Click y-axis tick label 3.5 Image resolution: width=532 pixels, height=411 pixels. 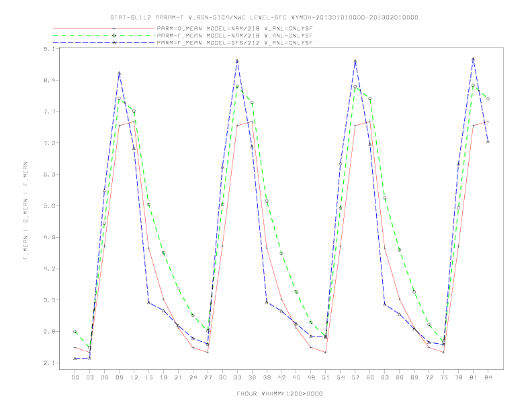click(48, 300)
